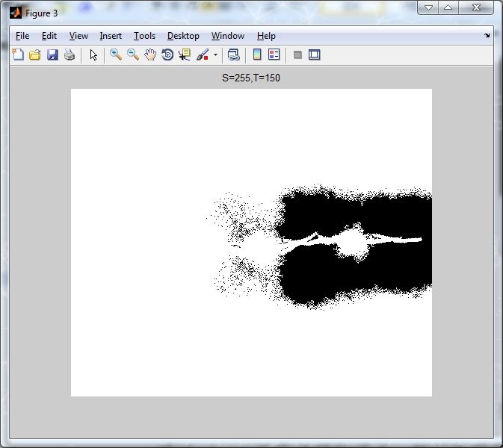Print the figure using the printer icon
The height and width of the screenshot is (448, 503).
click(x=70, y=55)
